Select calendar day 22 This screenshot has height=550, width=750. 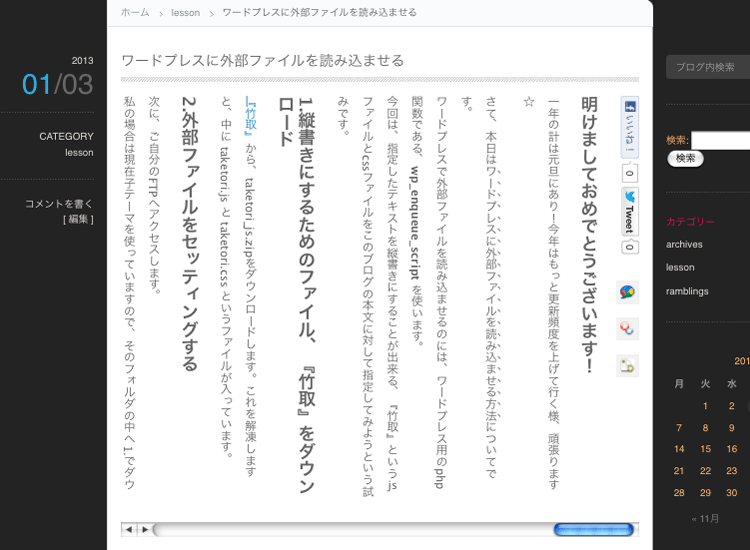pos(706,471)
